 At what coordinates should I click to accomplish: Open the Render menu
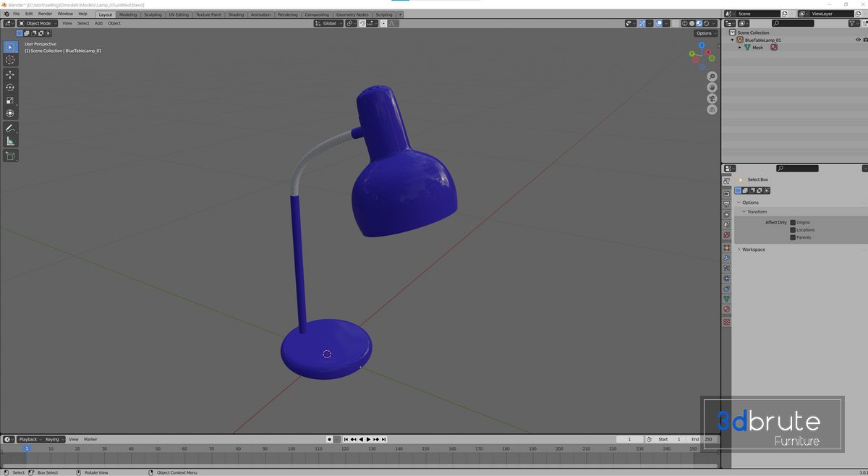tap(45, 14)
